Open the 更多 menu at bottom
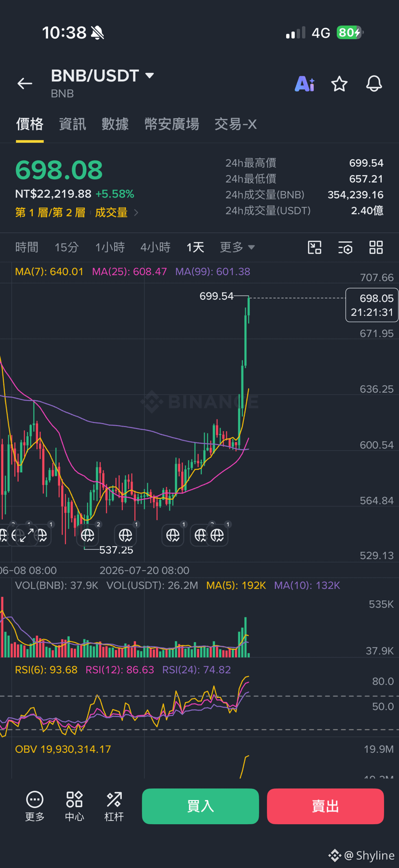Viewport: 399px width, 868px height. [x=35, y=806]
